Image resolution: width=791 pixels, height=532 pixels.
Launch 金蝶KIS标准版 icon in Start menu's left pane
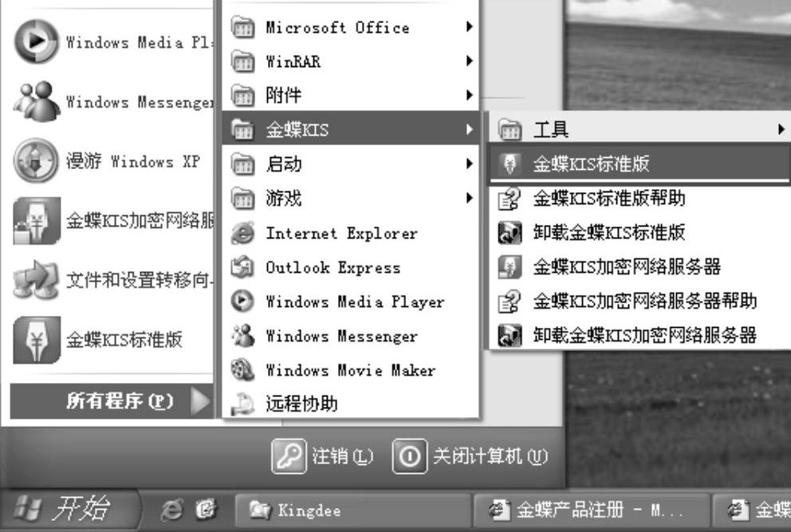[x=37, y=340]
